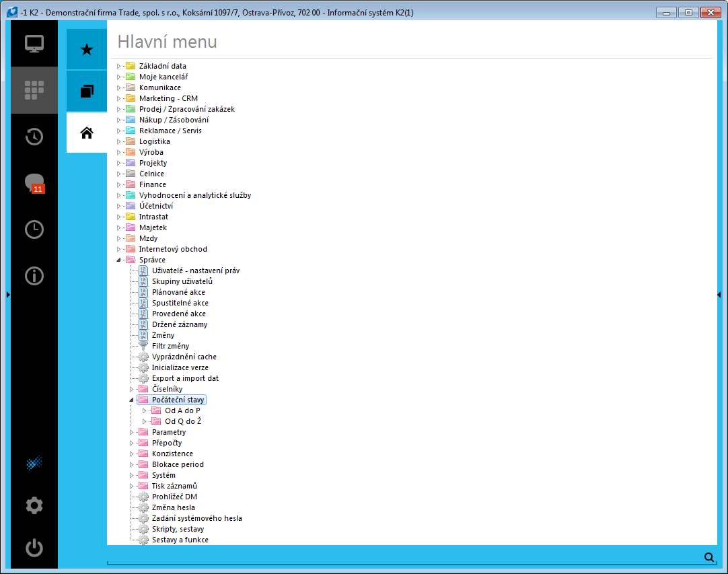Viewport: 728px width, 574px height.
Task: Click the right panel collapse arrow
Action: coord(719,295)
